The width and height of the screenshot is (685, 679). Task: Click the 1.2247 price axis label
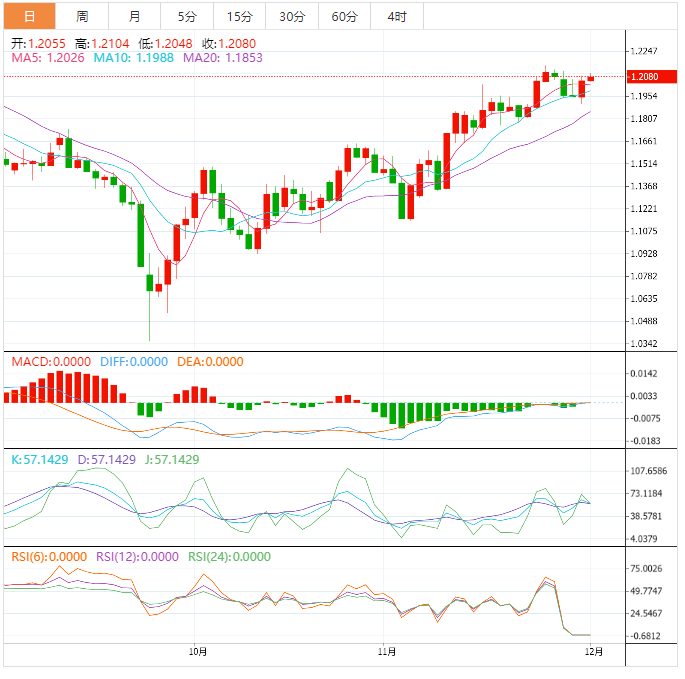click(x=643, y=51)
